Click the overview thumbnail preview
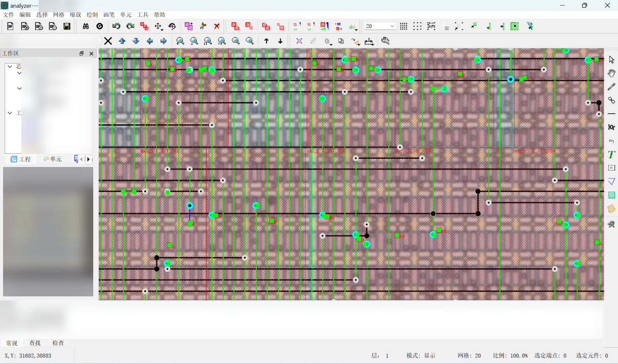Image resolution: width=618 pixels, height=364 pixels. tap(48, 232)
